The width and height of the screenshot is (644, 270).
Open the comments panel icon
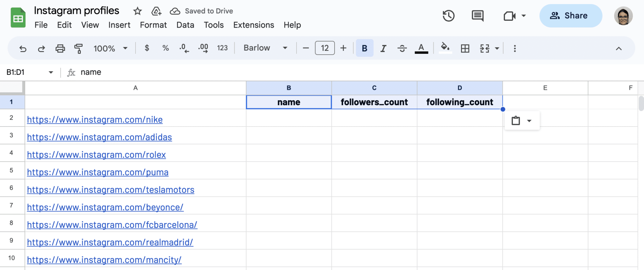point(478,16)
